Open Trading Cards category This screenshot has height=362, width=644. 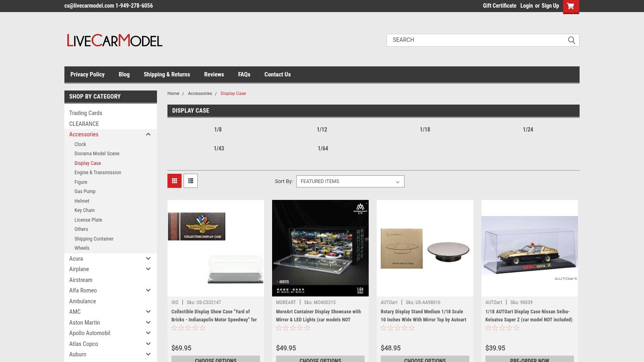86,113
